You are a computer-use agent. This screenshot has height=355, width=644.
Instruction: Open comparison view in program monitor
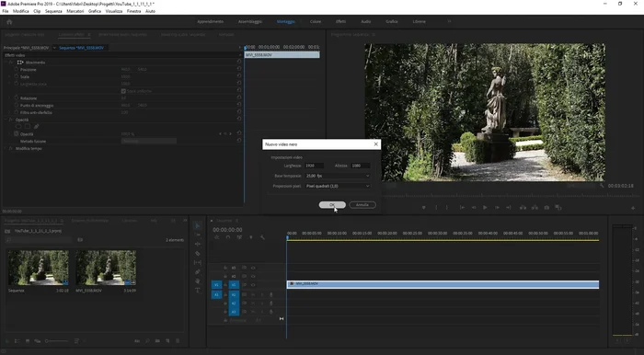point(558,208)
